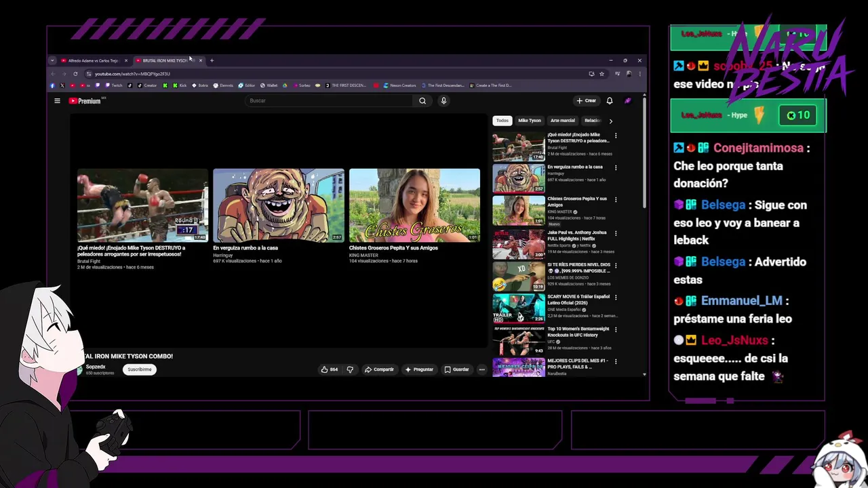
Task: Open the Chrome profile avatar
Action: (x=629, y=73)
